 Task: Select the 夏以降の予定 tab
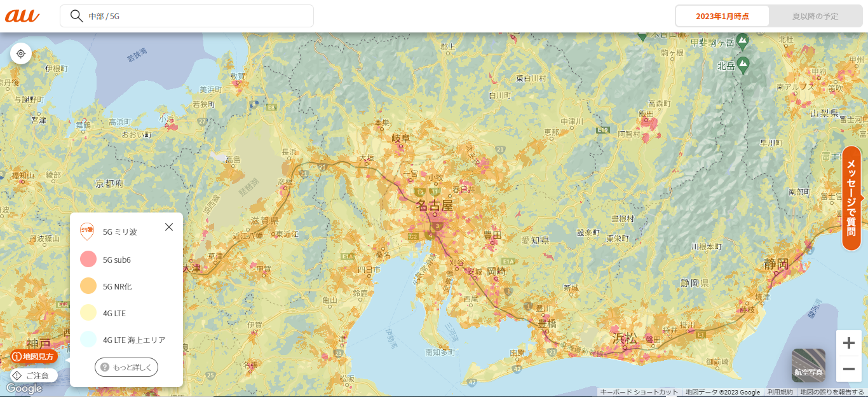tap(815, 16)
